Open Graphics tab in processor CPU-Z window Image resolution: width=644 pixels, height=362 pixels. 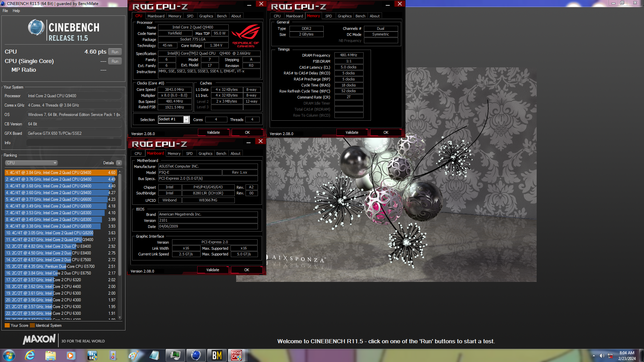point(206,16)
